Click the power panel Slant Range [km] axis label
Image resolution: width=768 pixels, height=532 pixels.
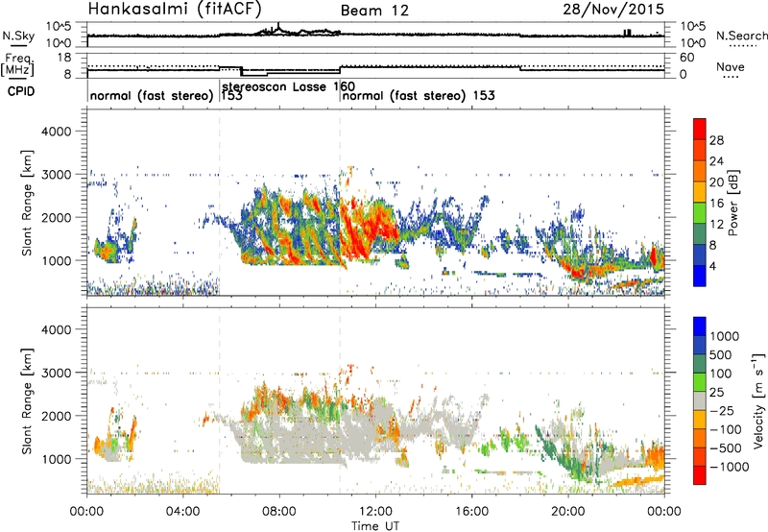[x=27, y=203]
